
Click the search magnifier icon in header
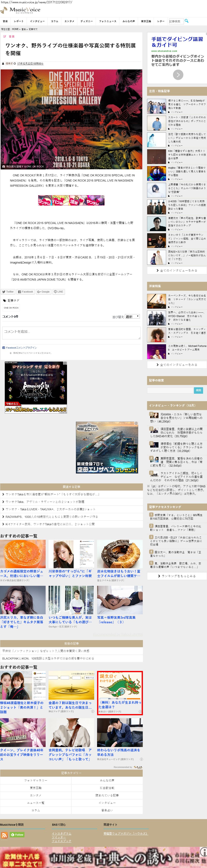(x=187, y=21)
